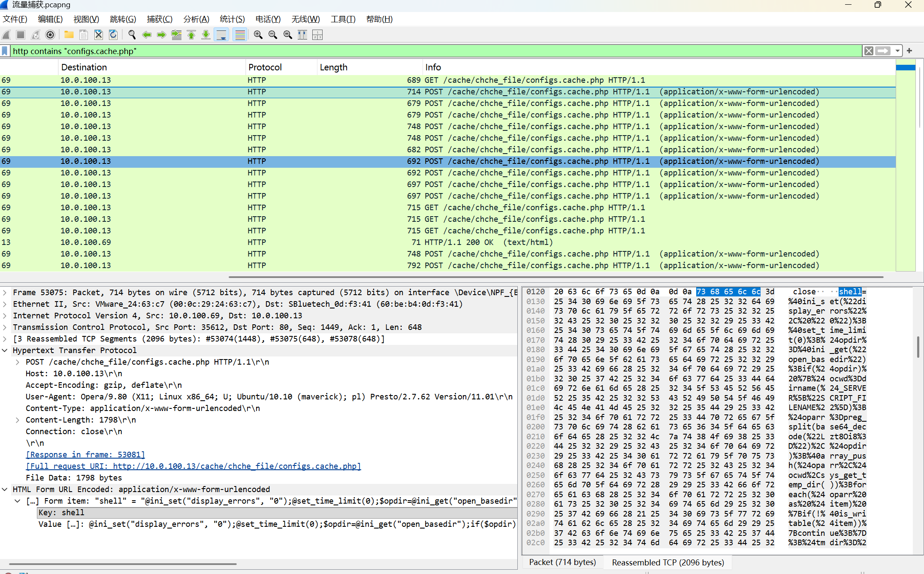Screen dimensions: 924x574
Task: Collapse the Hypertext Transfer Protocol tree node
Action: pos(5,350)
